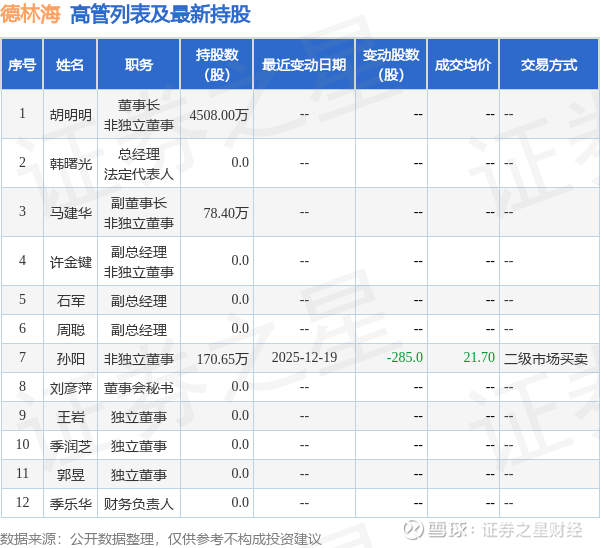Select the 持股数(股) column header

(217, 64)
